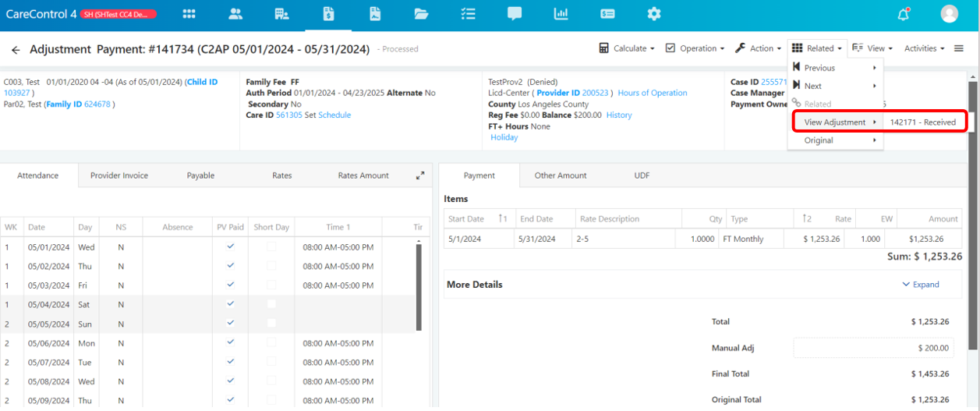Open the Hours of Operation link
The width and height of the screenshot is (980, 411).
tap(653, 93)
